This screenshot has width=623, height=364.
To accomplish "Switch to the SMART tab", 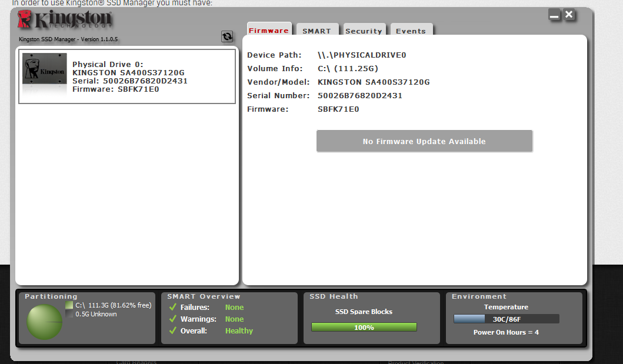I will coord(317,31).
